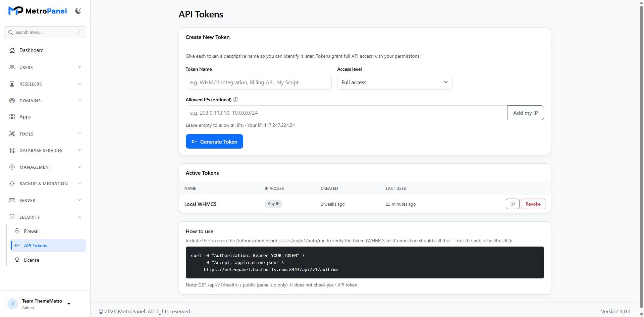
Task: Click the Local WHMCS shield icon button
Action: pos(513,204)
